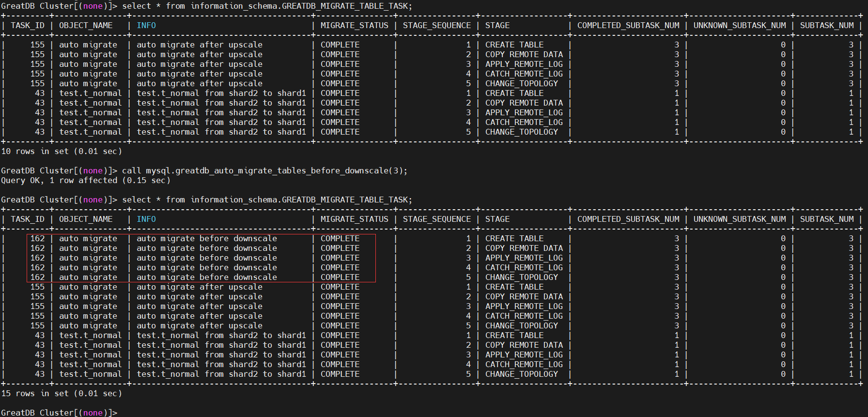
Task: Click the first 'auto migrate before downscale' info cell
Action: point(207,238)
